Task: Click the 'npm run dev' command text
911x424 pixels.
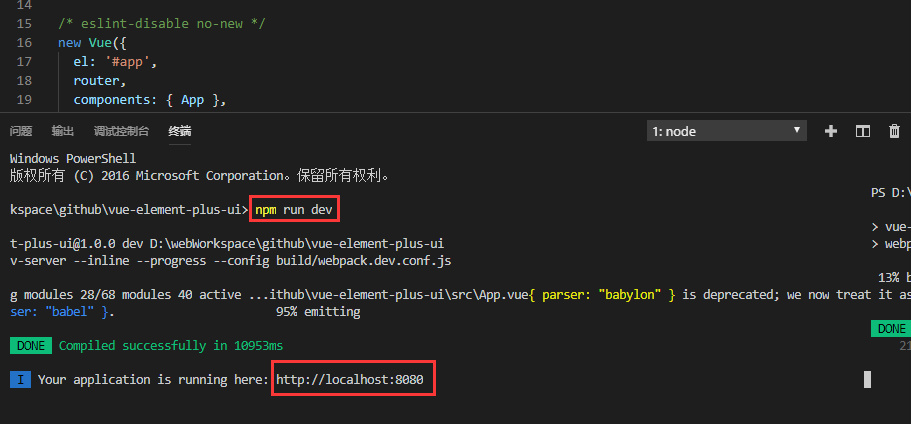Action: tap(294, 210)
